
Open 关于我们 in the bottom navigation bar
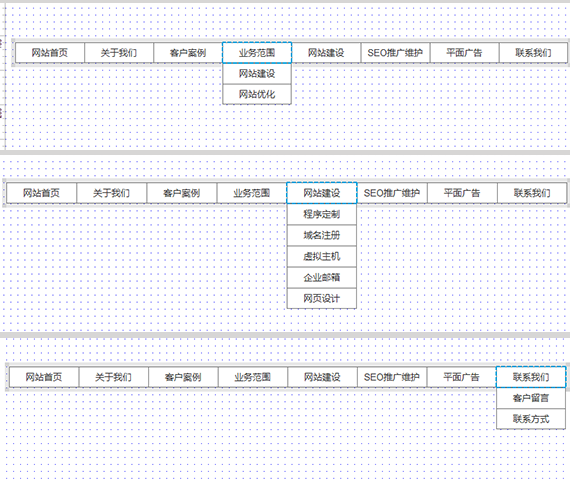tap(113, 377)
